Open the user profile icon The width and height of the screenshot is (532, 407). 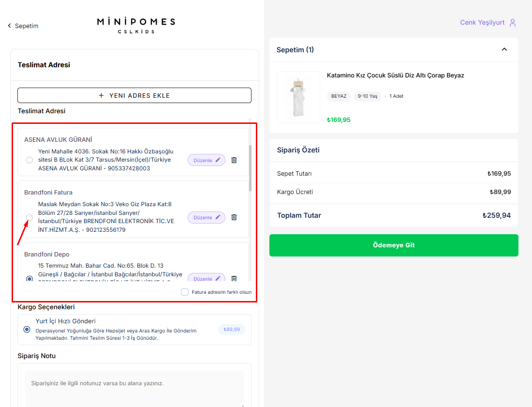(513, 23)
